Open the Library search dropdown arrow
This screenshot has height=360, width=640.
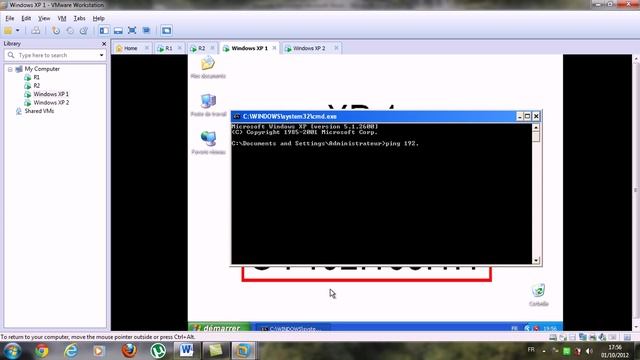(x=101, y=55)
